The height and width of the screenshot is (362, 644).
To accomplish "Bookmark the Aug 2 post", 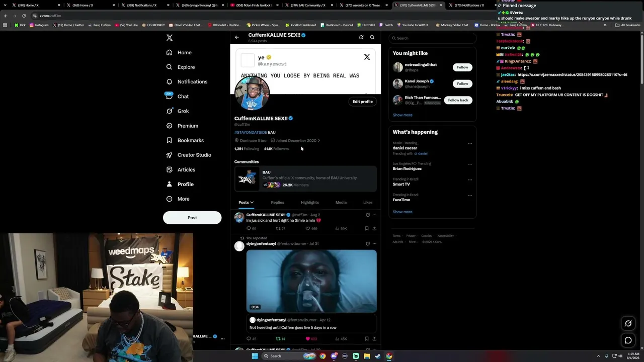I will [367, 229].
